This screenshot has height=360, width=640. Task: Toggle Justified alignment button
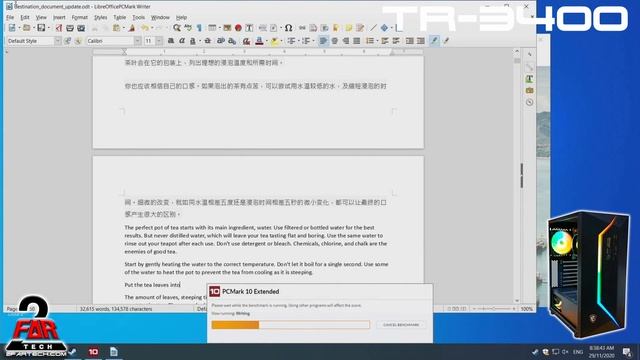[356, 41]
